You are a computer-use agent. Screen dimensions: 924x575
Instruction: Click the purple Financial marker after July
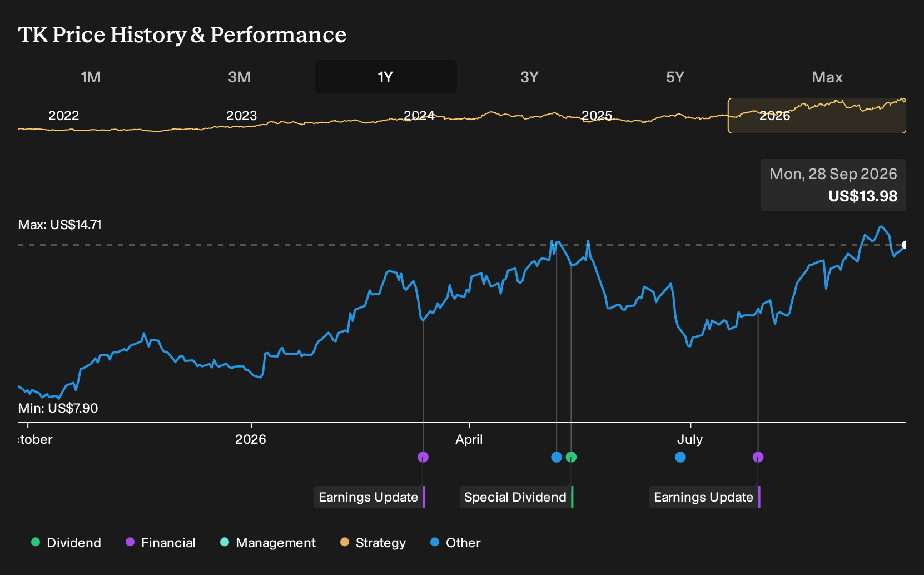pyautogui.click(x=758, y=457)
